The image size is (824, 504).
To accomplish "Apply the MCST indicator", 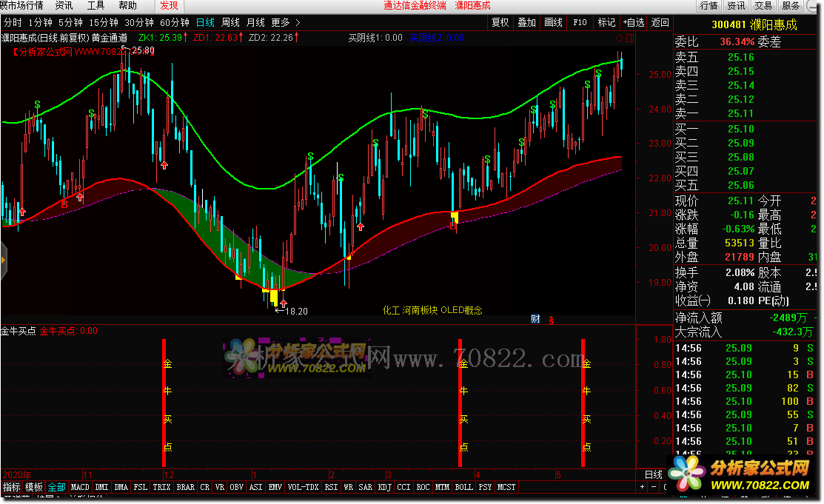I will coord(506,487).
